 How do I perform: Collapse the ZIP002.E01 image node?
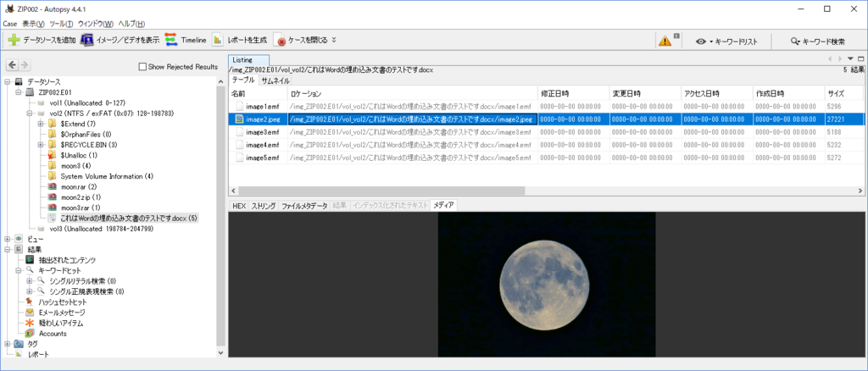tap(18, 91)
